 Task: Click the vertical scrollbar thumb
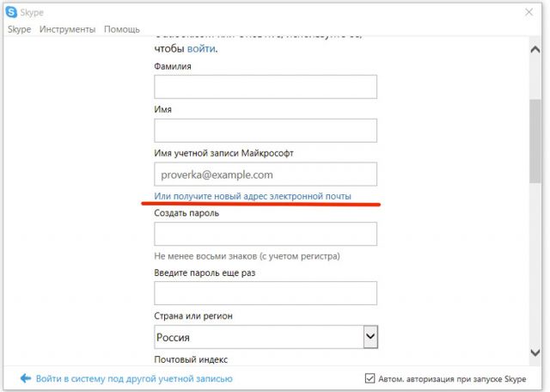point(535,141)
